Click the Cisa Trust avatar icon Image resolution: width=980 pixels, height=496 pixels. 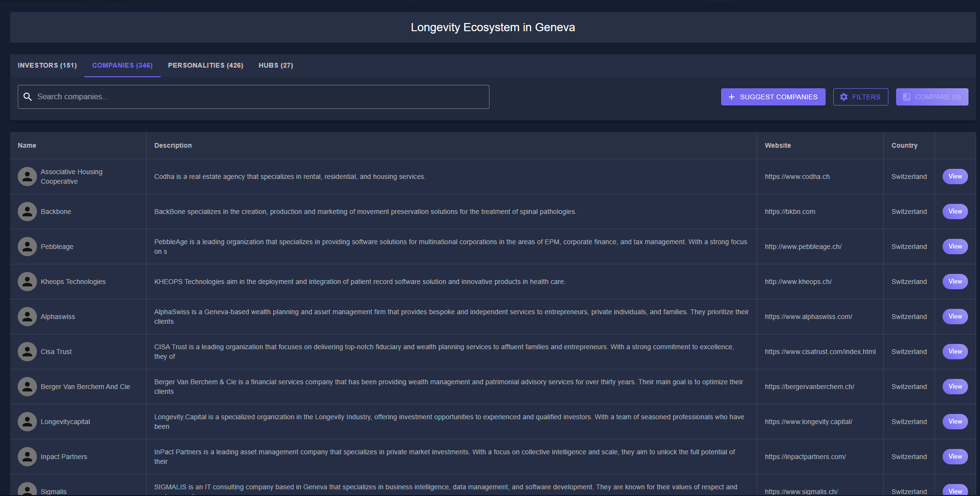27,352
